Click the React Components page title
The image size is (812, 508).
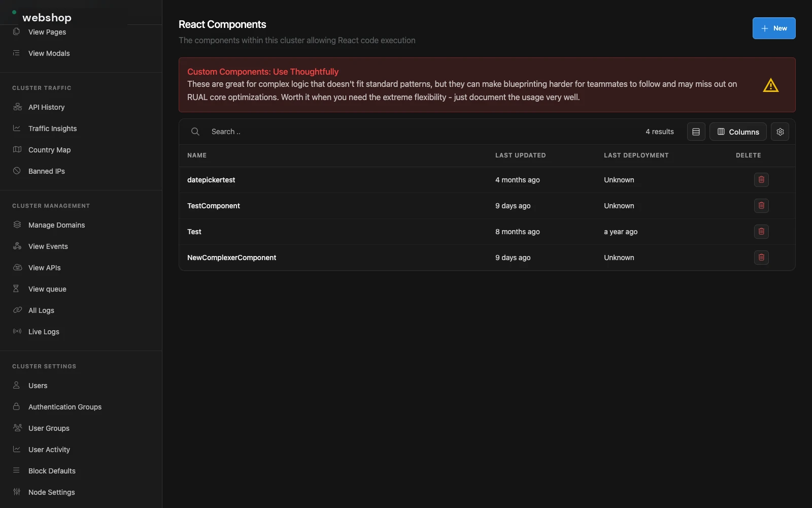[222, 24]
